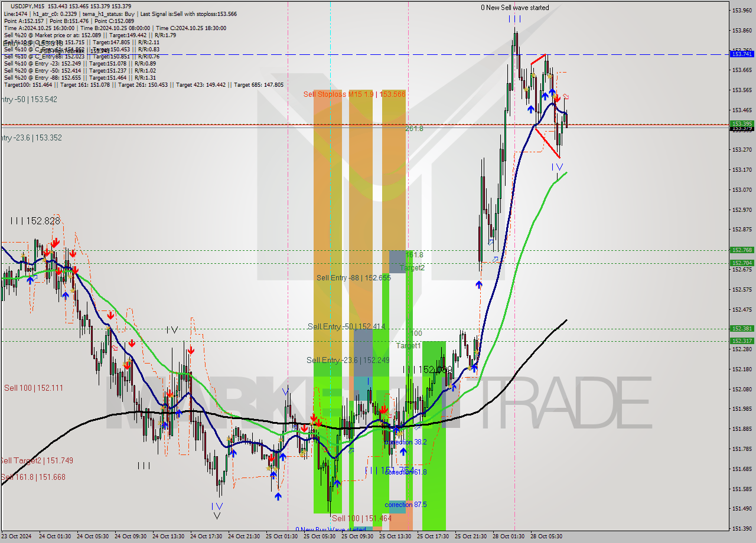The height and width of the screenshot is (543, 756).
Task: Select the 'Sell 100 | 152.111' label
Action: 34,388
